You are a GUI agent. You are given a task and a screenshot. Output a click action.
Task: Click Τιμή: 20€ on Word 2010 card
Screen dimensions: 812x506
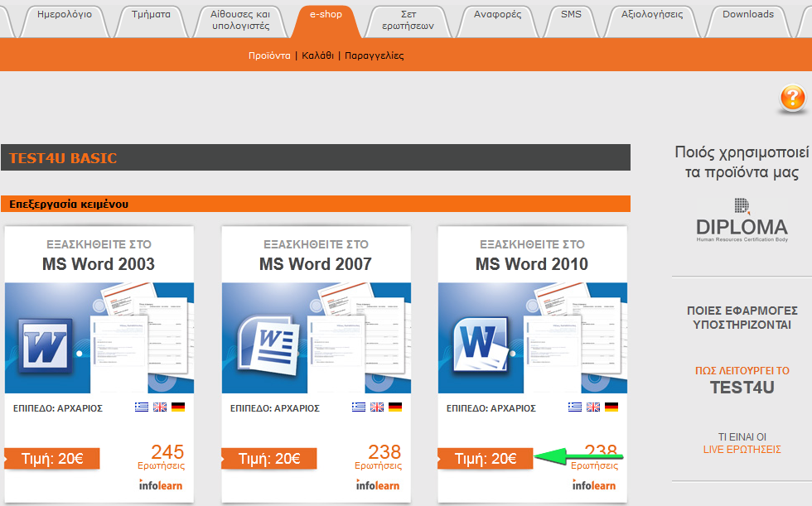[486, 459]
